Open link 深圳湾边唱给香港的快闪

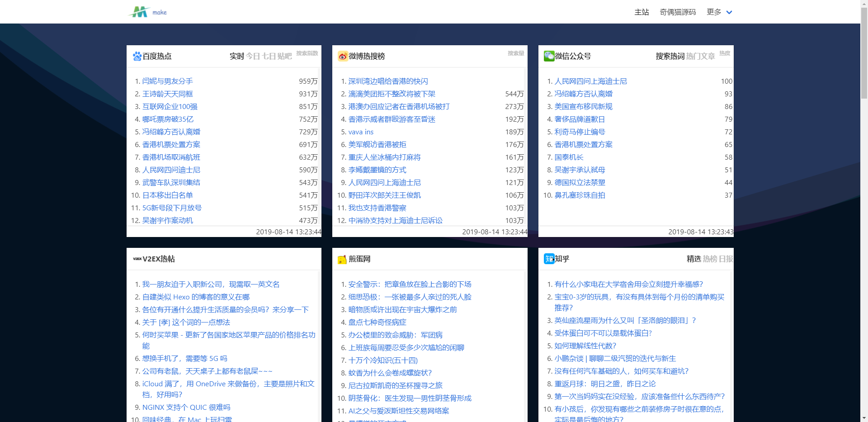(388, 81)
